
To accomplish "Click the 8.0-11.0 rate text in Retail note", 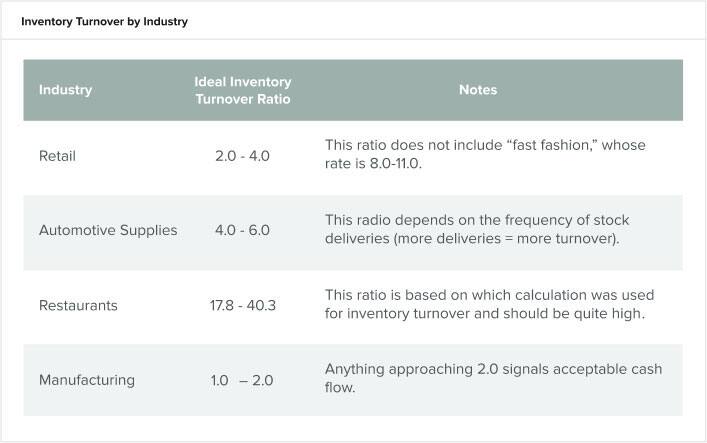I will (x=395, y=163).
